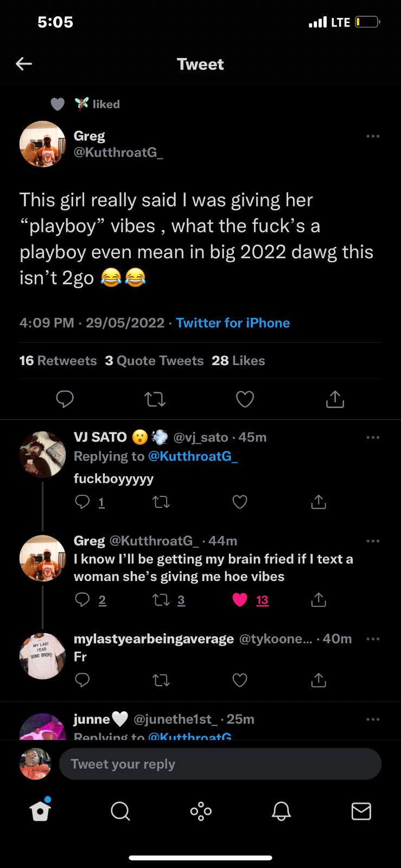Go back with the left arrow

[24, 64]
